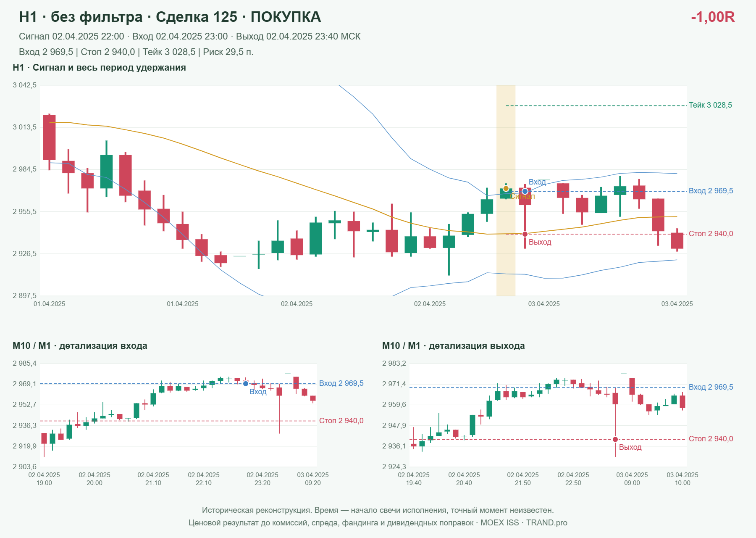Click the '03.04.2025 10:00' time label in exit detail
Screen dimensions: 756x538
682,479
